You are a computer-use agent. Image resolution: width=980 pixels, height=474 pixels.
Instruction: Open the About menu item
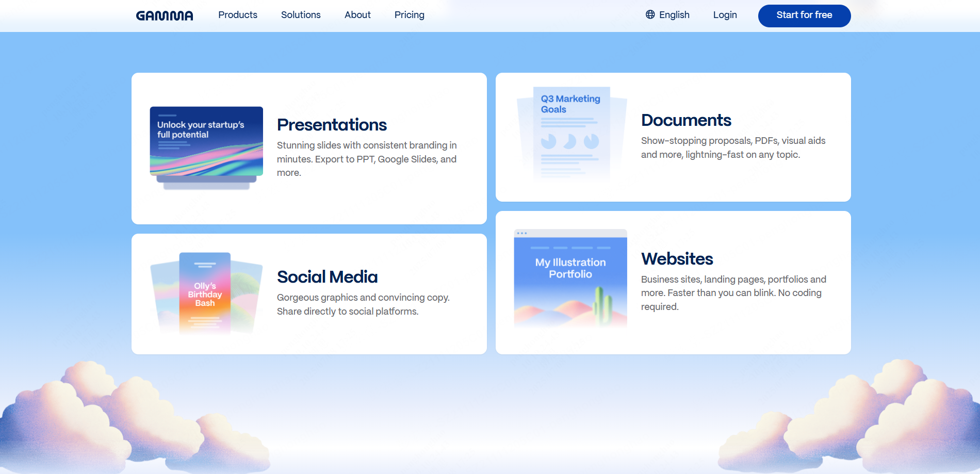click(357, 15)
